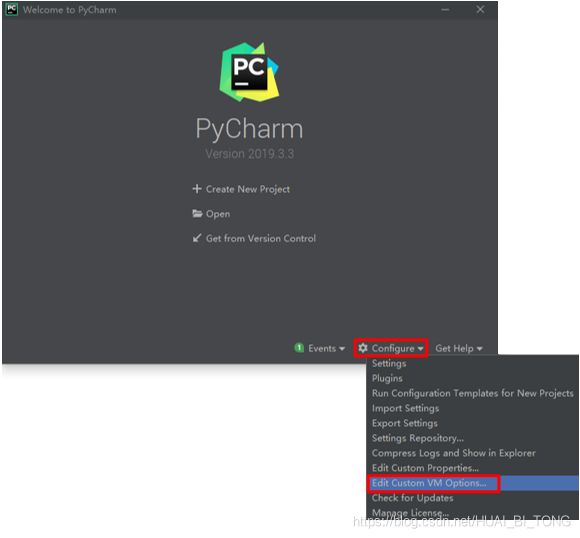580x538 pixels.
Task: Select Run Configuration Templates for New Projects
Action: tap(473, 393)
